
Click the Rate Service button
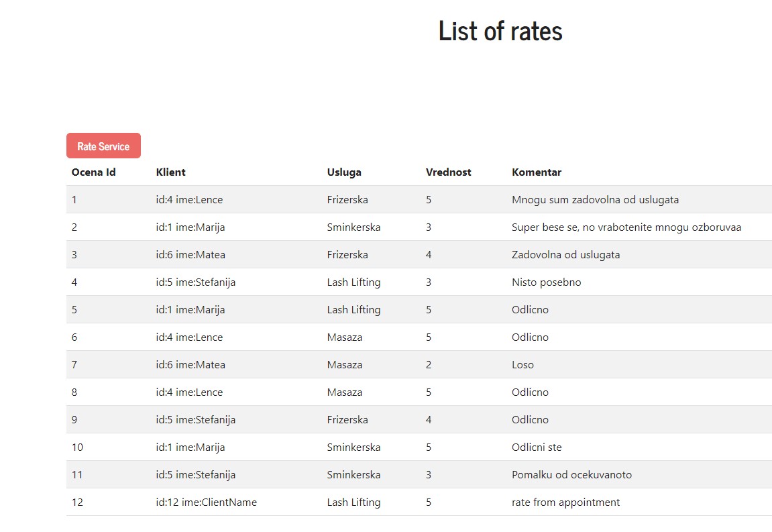[x=103, y=146]
